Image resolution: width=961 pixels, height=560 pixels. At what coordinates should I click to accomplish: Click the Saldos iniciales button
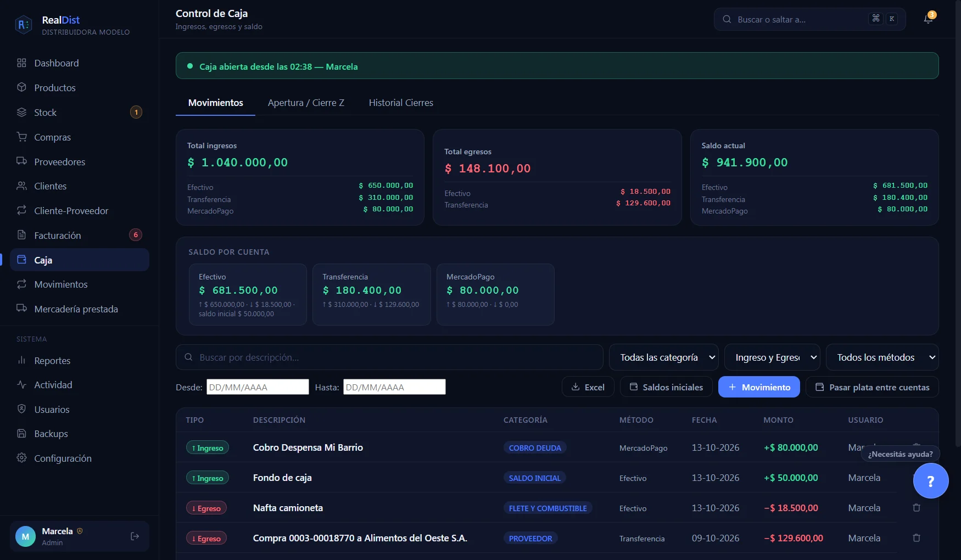666,387
